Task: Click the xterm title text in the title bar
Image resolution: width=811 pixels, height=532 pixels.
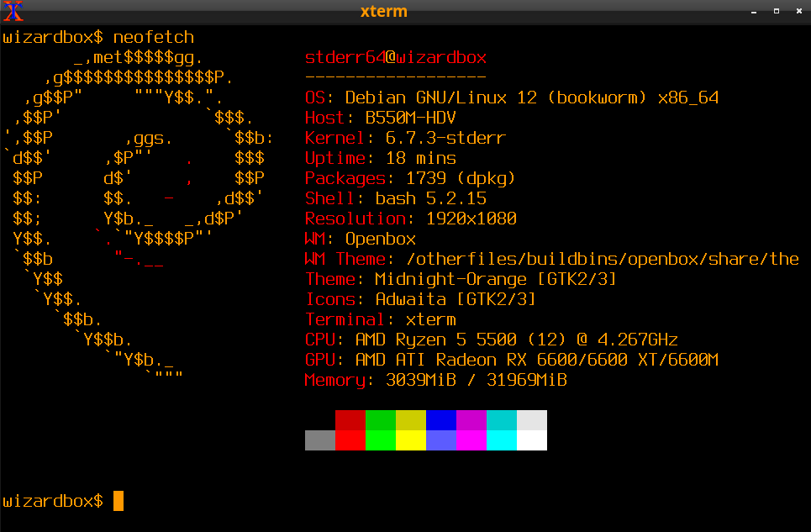Action: click(x=383, y=11)
